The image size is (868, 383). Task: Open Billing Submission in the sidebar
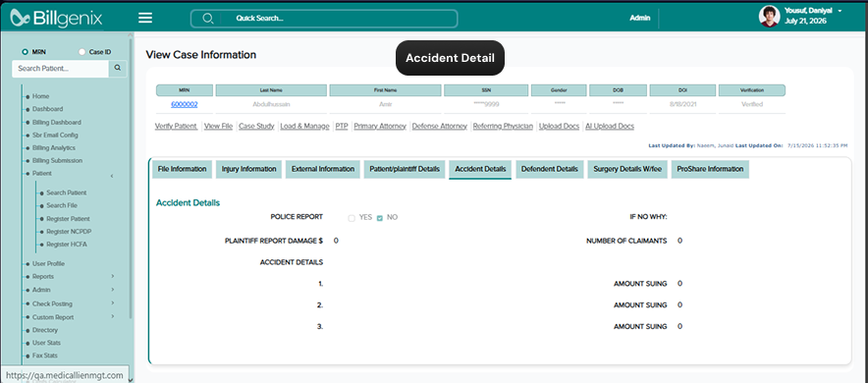tap(57, 160)
